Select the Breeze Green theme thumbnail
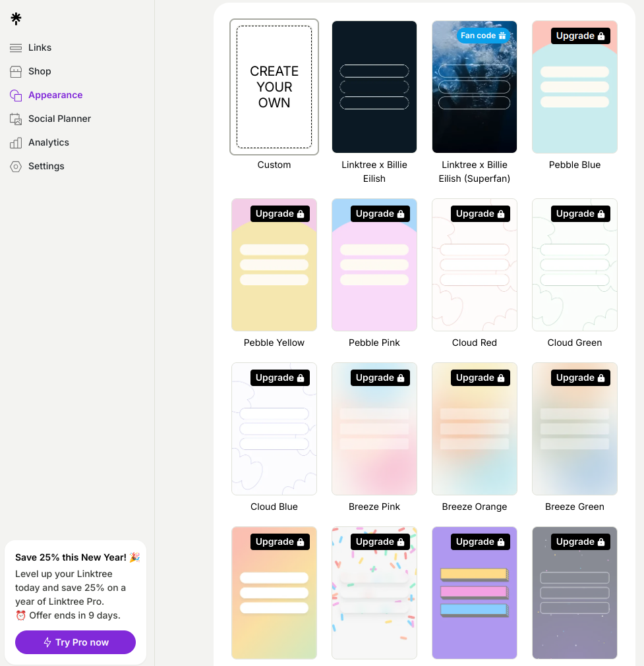Viewport: 644px width, 666px height. [x=575, y=429]
